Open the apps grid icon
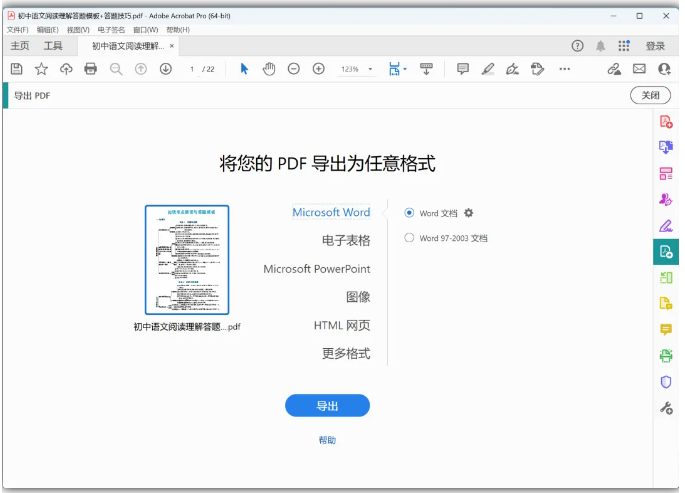Viewport: 685px width, 493px height. pos(624,46)
